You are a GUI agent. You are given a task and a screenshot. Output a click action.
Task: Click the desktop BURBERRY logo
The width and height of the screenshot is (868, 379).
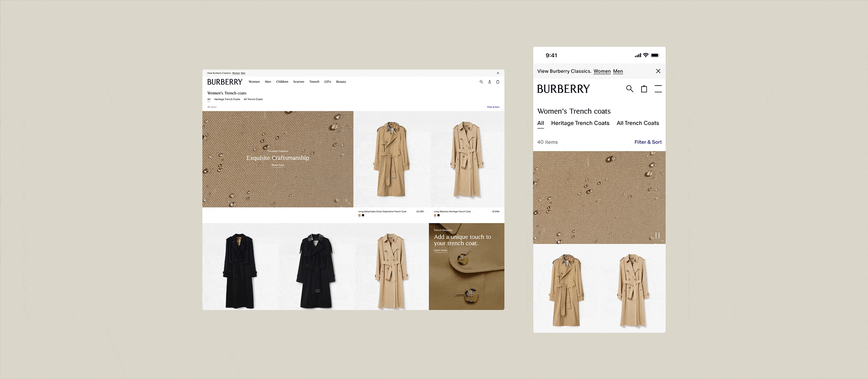click(225, 82)
